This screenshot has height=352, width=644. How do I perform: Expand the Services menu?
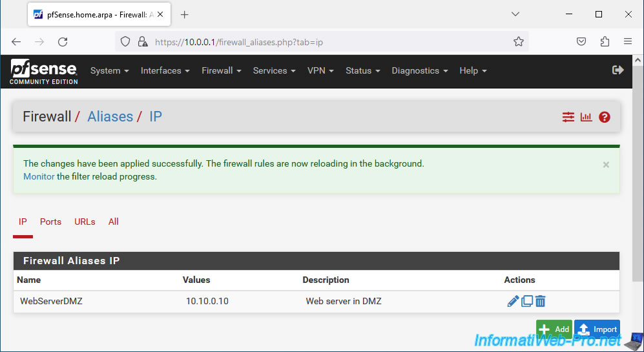point(274,70)
